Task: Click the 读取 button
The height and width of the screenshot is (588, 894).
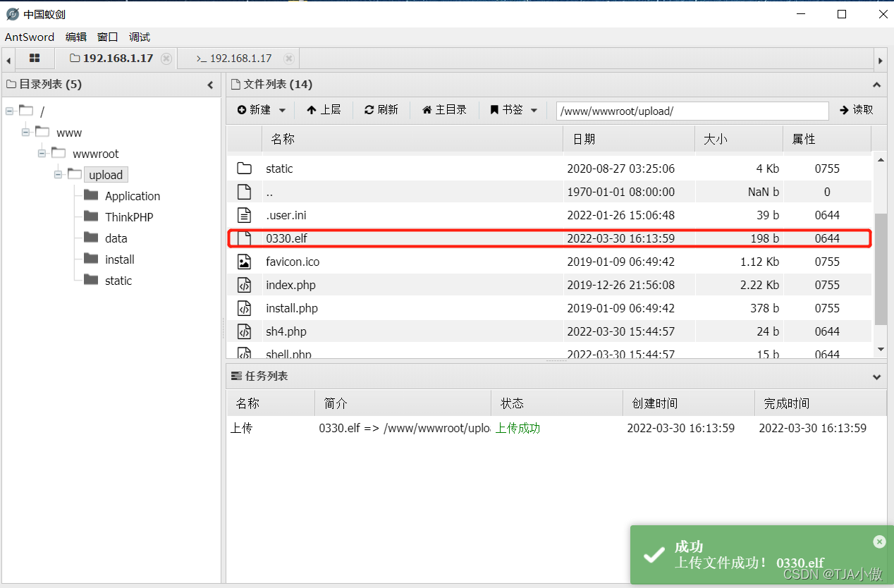Action: 857,110
